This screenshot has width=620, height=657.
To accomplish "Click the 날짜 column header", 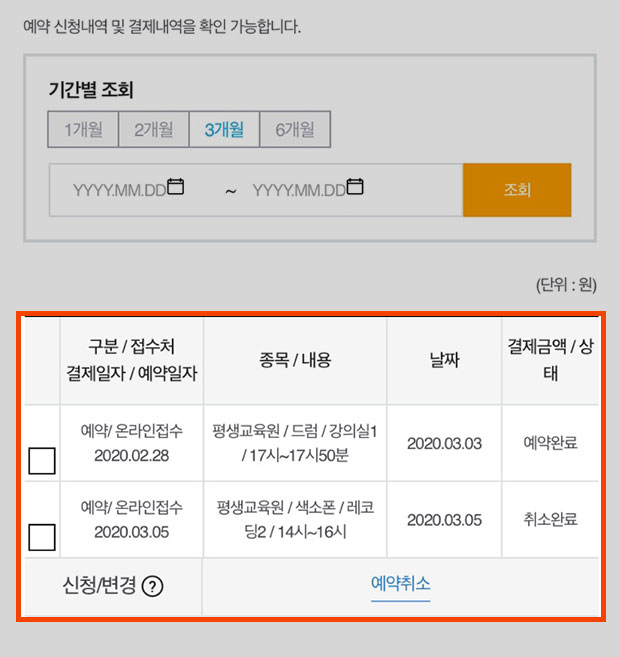I will (x=444, y=360).
